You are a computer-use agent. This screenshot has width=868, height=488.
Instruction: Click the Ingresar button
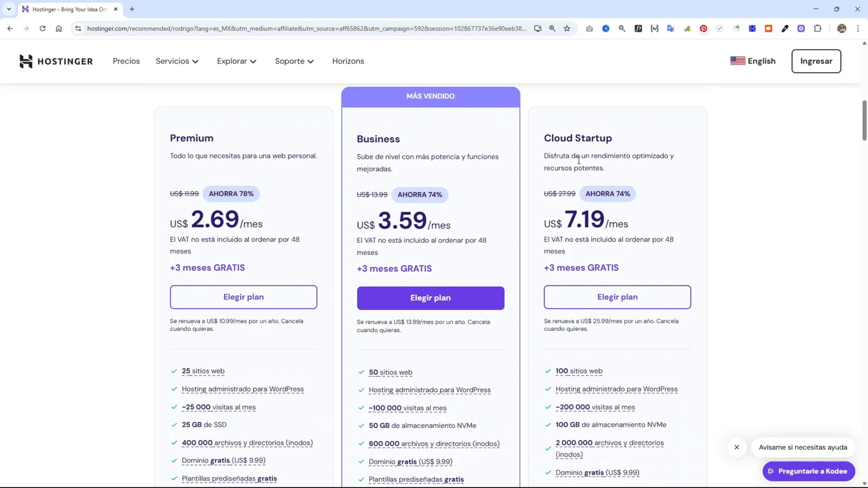coord(816,61)
